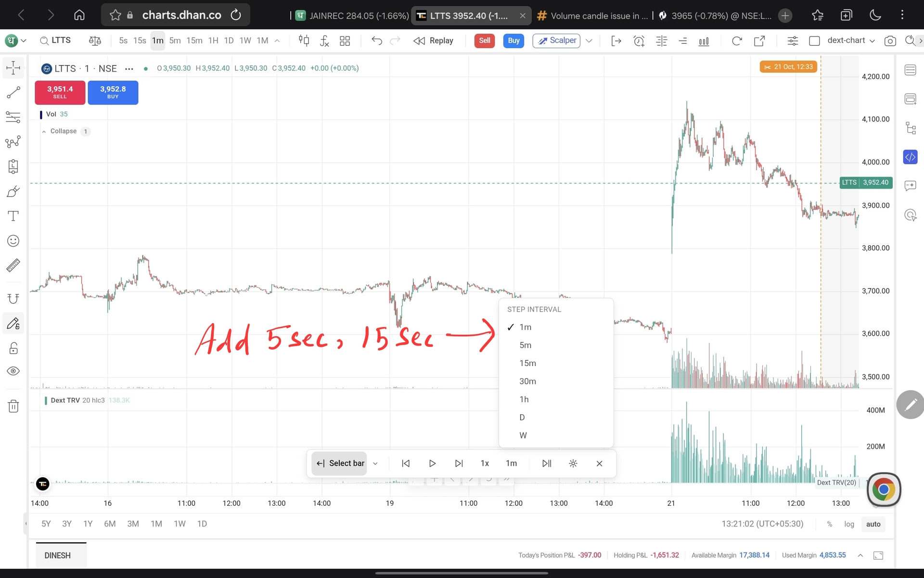Toggle the magnet snap mode
This screenshot has width=924, height=578.
(x=13, y=299)
